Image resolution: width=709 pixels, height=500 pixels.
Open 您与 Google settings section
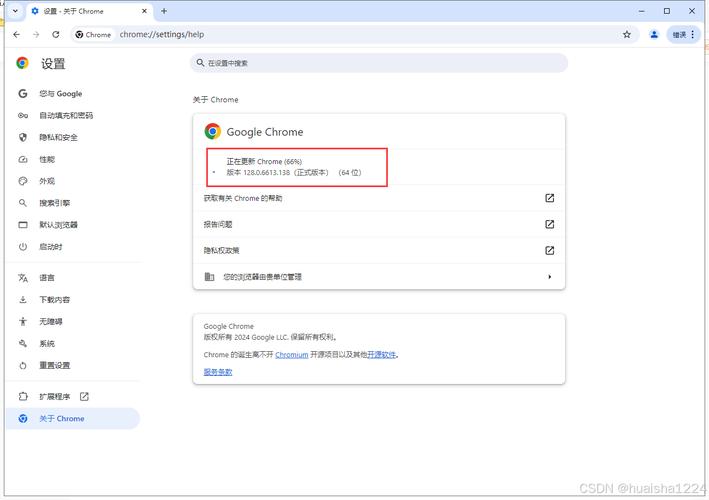coord(61,94)
